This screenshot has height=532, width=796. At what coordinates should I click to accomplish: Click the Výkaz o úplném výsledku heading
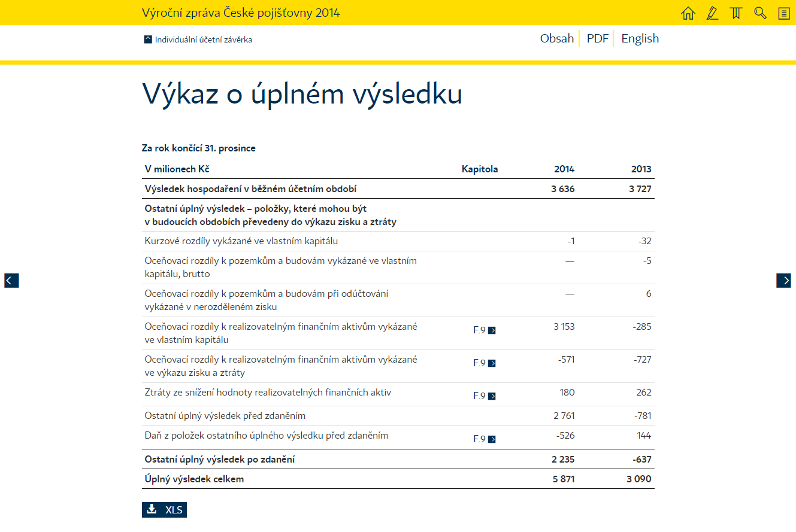click(302, 95)
